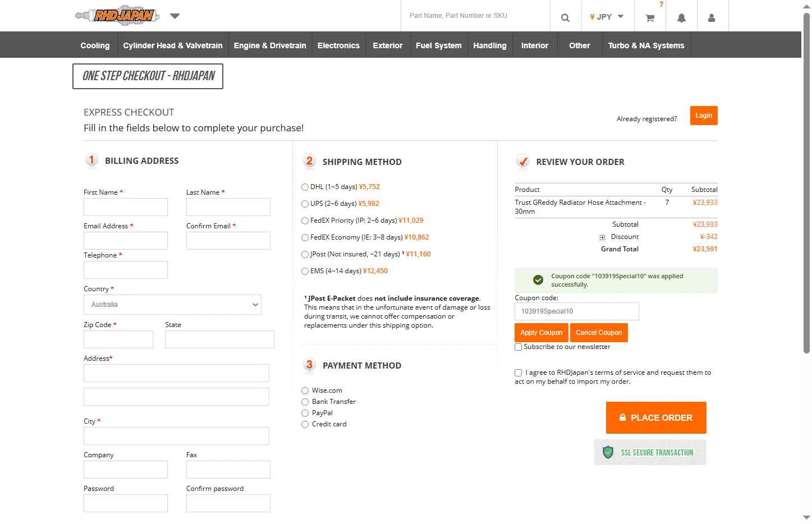The height and width of the screenshot is (524, 812).
Task: Click the Telephone field
Action: pos(126,270)
